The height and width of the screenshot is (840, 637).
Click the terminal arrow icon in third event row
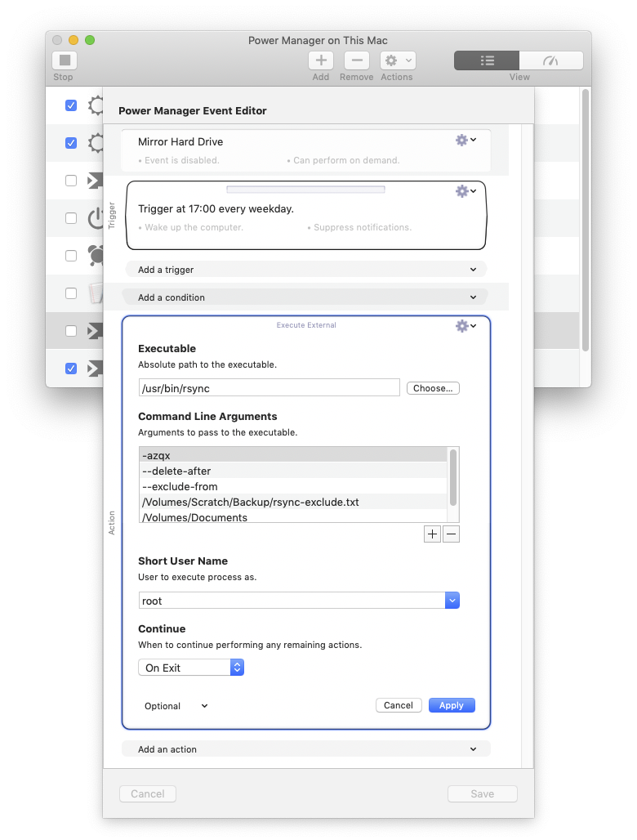[x=95, y=181]
